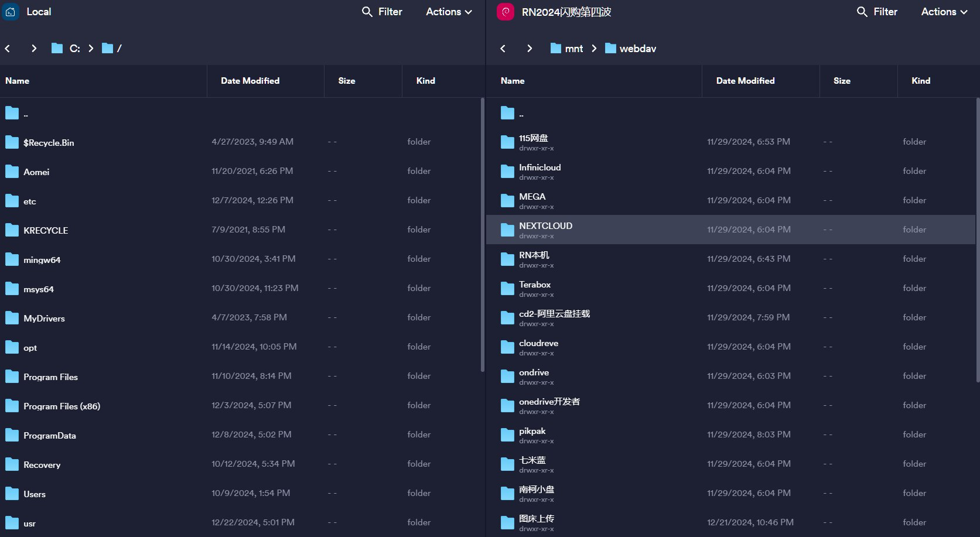Select the Terabox folder icon
This screenshot has width=980, height=537.
507,289
